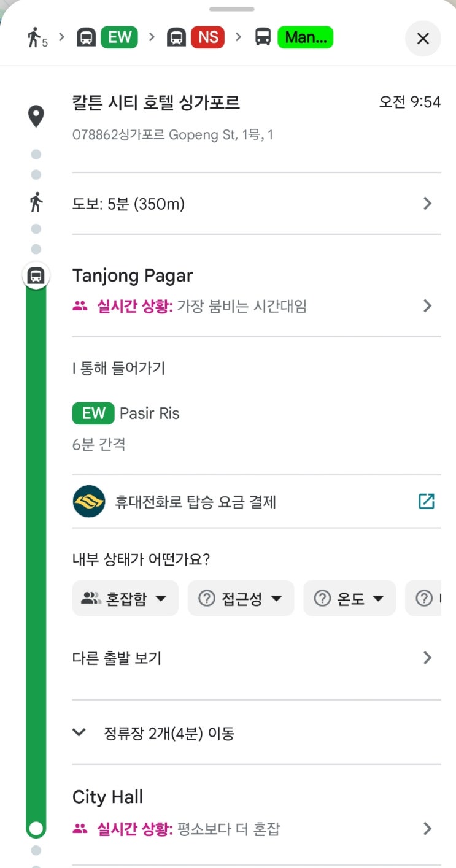Select the green EW line badge in the header

120,37
